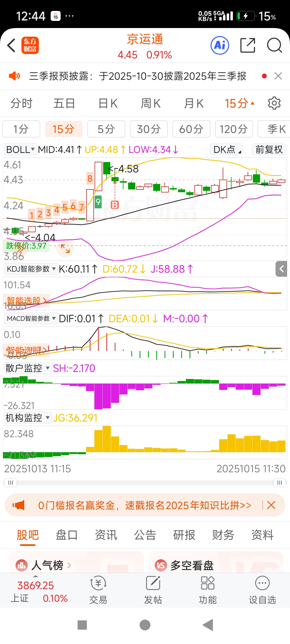The height and width of the screenshot is (644, 290).
Task: Dismiss the 三季报预披露 notice
Action: (278, 76)
